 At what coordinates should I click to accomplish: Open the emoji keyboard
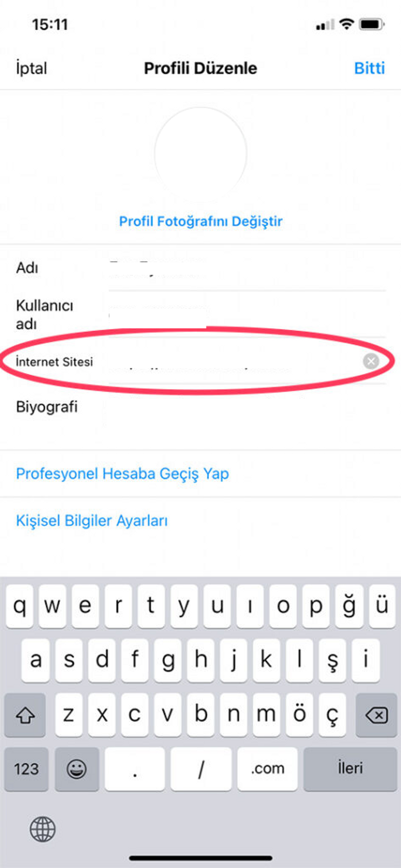[77, 769]
